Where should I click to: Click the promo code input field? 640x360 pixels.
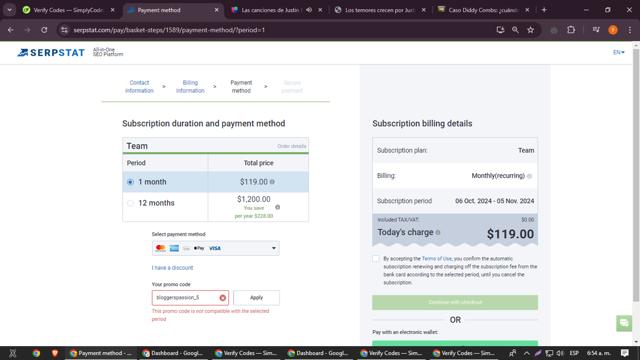point(190,298)
